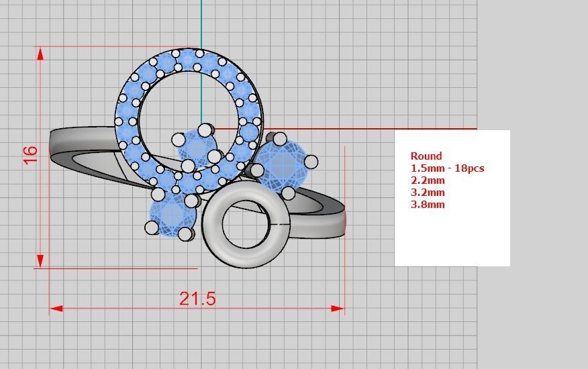Select the '2.2mm' stone size line
This screenshot has width=588, height=369.
click(428, 180)
